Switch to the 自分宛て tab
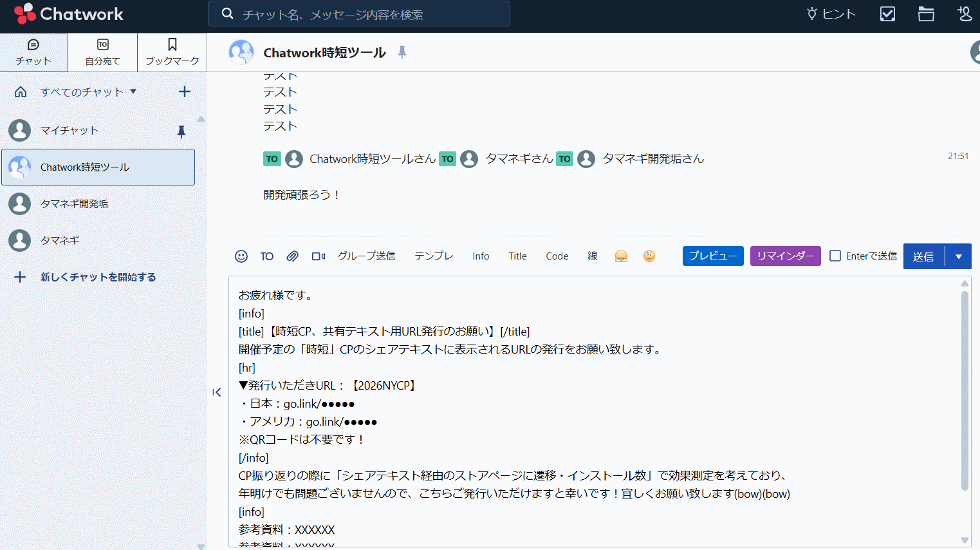This screenshot has width=980, height=550. [102, 52]
